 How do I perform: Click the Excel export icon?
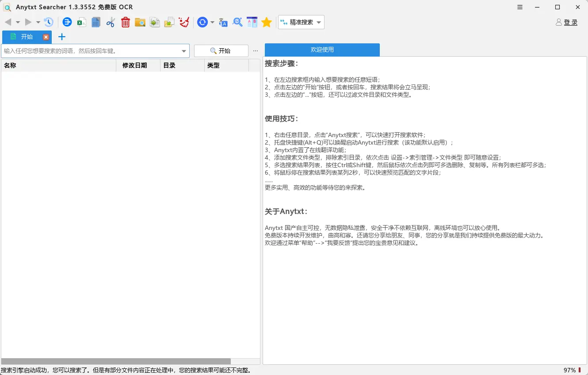(81, 22)
